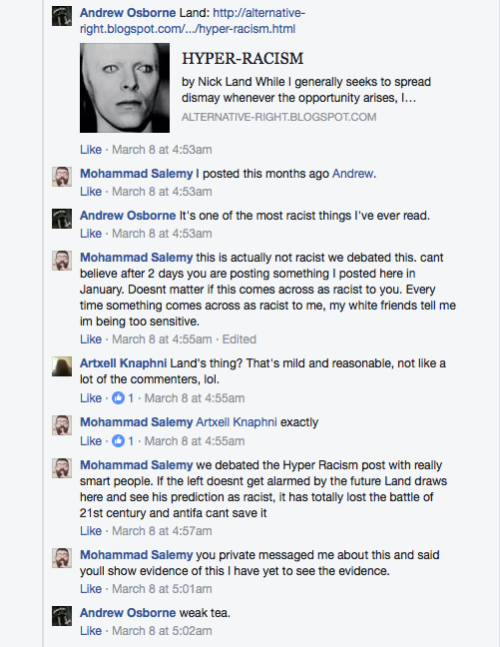Open the 'March 8 at 4:57am' timestamp

[x=162, y=531]
